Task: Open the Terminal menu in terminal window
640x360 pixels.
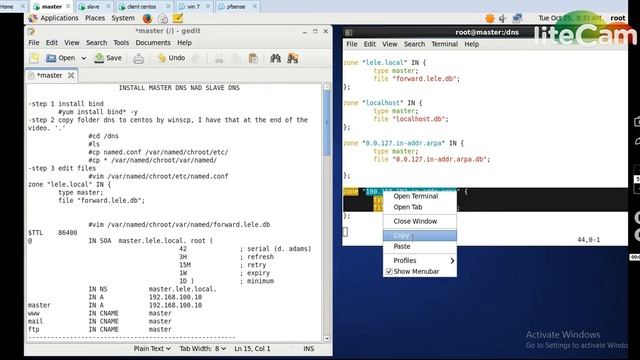Action: pos(444,44)
